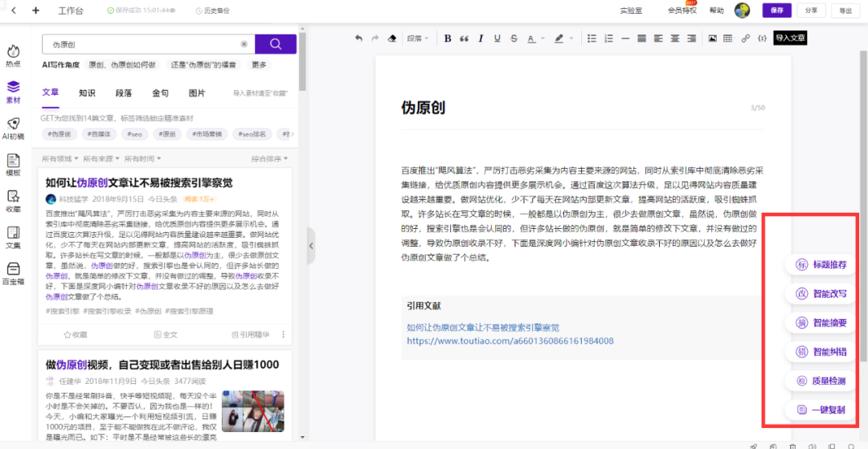The width and height of the screenshot is (868, 449).
Task: Click the 保存 save button
Action: [x=776, y=10]
